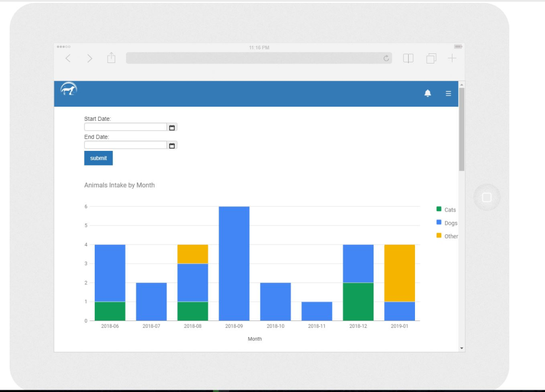
Task: Click the green Cats segment in 2018-12
Action: tap(358, 302)
